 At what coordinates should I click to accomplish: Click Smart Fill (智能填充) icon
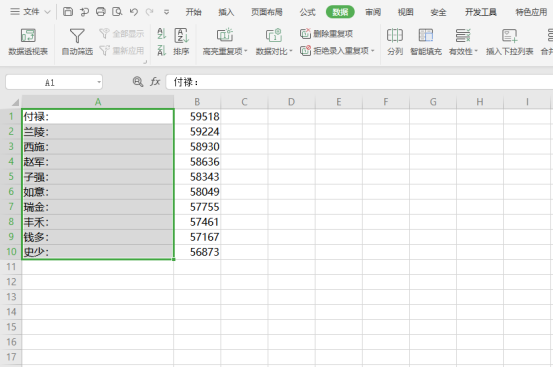click(x=426, y=42)
